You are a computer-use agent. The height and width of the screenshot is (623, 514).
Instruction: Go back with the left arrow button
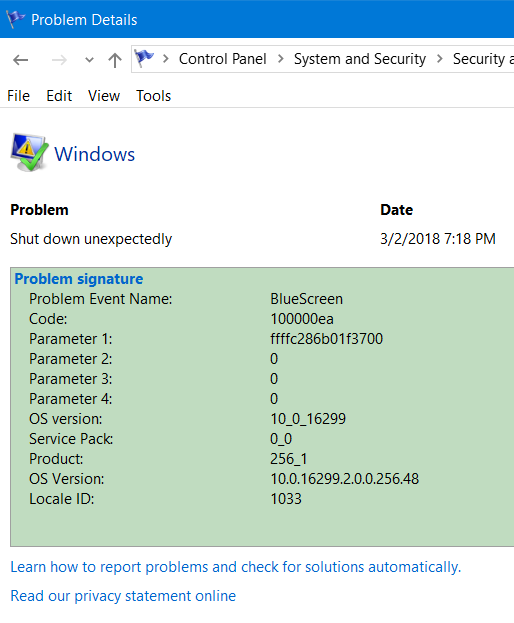coord(21,60)
